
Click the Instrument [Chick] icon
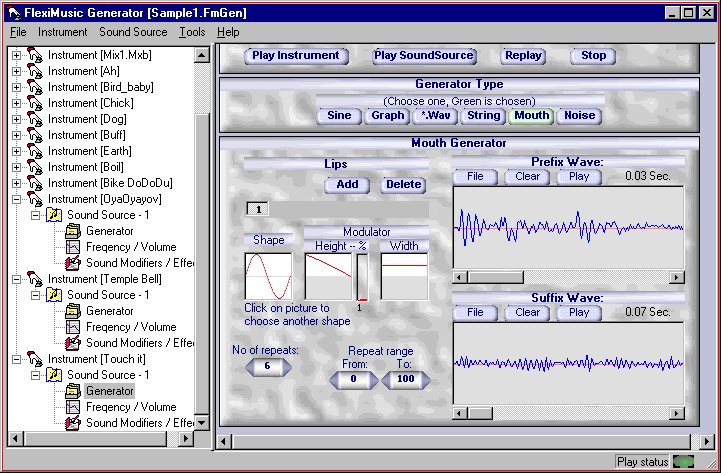(x=35, y=103)
